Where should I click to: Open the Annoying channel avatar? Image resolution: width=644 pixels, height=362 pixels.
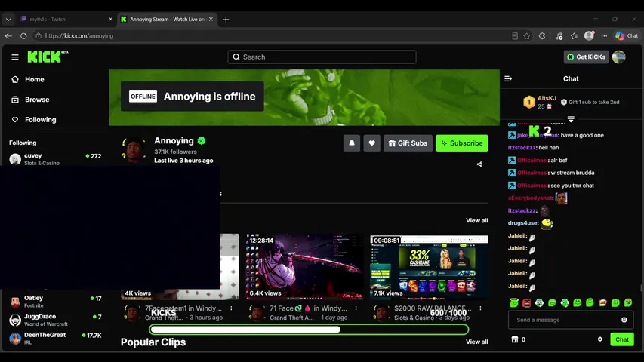click(x=134, y=150)
